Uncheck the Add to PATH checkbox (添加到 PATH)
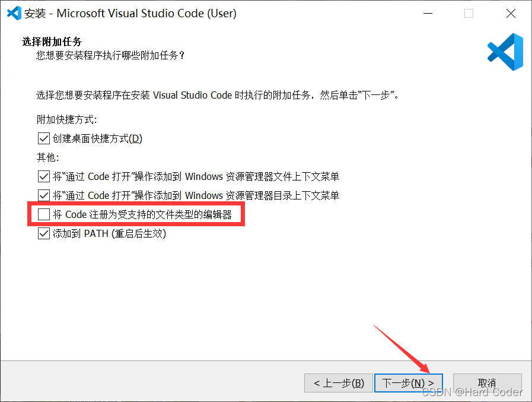This screenshot has width=532, height=402. (x=44, y=234)
